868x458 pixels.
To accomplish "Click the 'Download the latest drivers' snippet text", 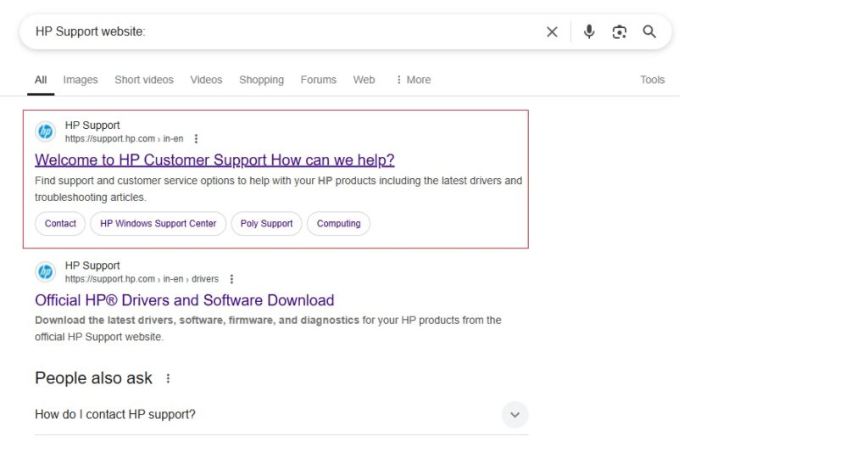I will coord(268,328).
